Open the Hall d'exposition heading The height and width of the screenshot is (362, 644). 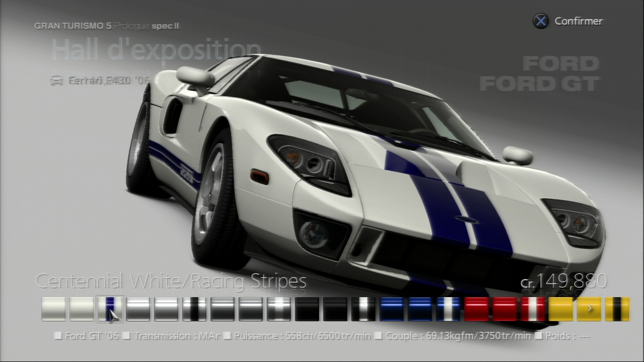[x=156, y=50]
